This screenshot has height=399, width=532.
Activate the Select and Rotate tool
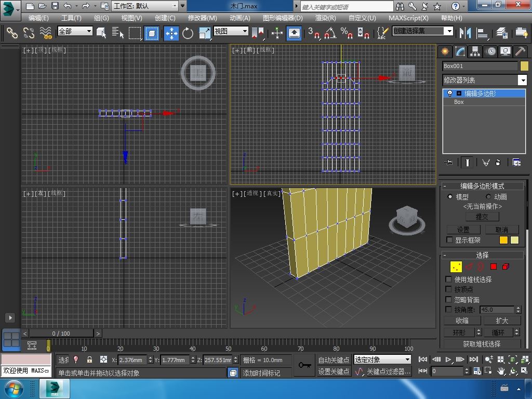[x=188, y=33]
